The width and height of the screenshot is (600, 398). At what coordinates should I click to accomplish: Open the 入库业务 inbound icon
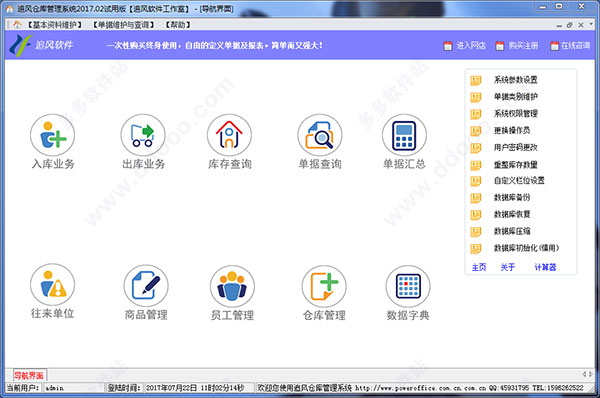click(52, 135)
